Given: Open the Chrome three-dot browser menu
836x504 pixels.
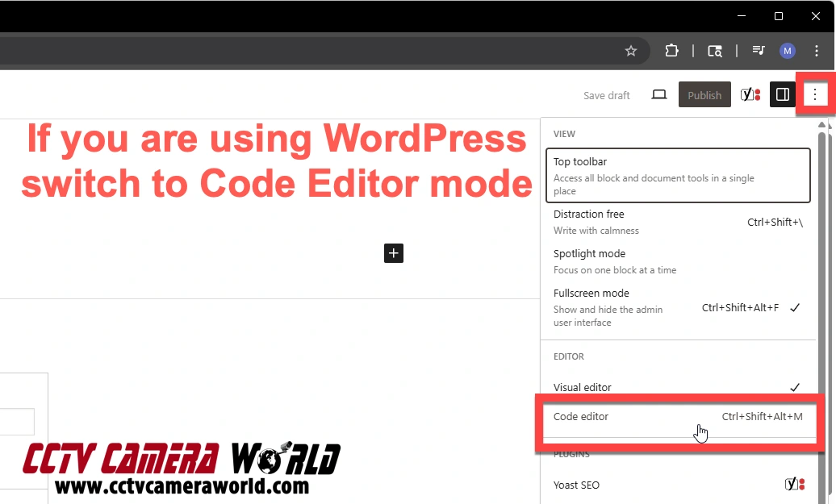Looking at the screenshot, I should (817, 51).
